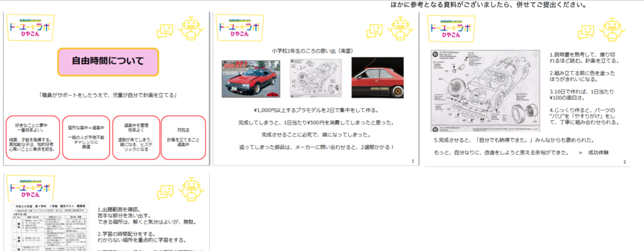644x251 pixels.
Task: Click the red car side-view photo
Action: click(x=377, y=77)
